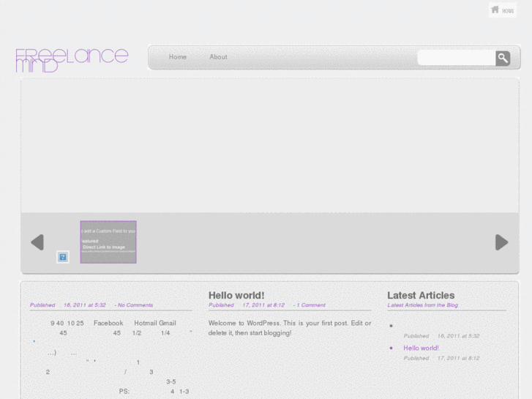Click the Welcome to WordPress excerpt text

[x=289, y=328]
